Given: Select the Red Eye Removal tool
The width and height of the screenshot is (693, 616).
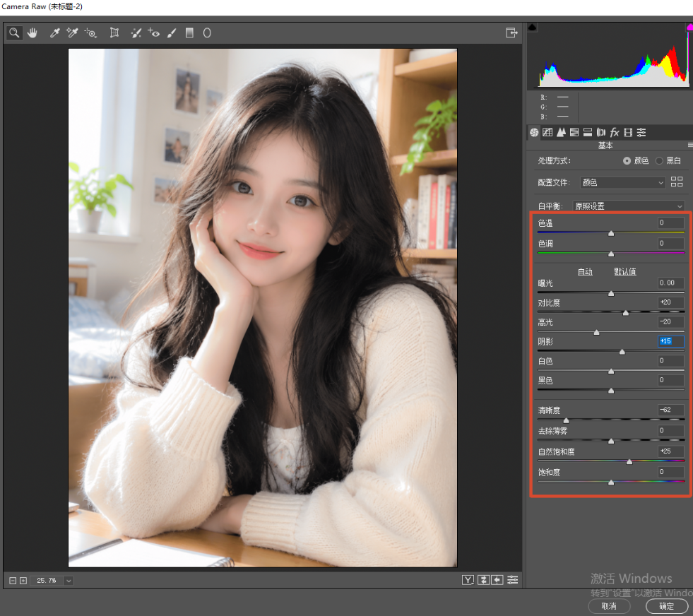Looking at the screenshot, I should (154, 32).
